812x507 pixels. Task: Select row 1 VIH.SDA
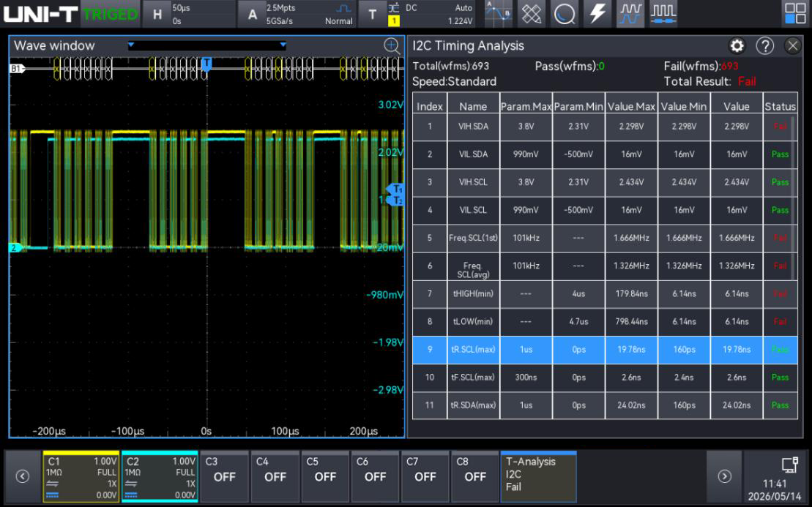[605, 127]
